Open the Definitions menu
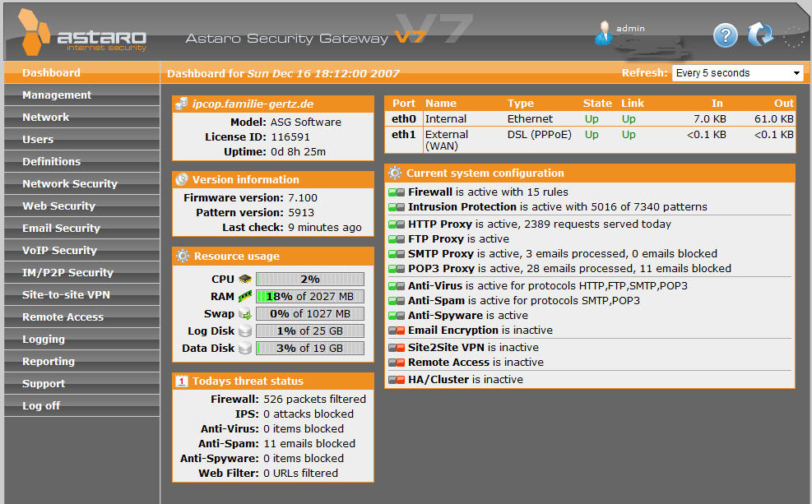This screenshot has height=504, width=812. coord(81,161)
